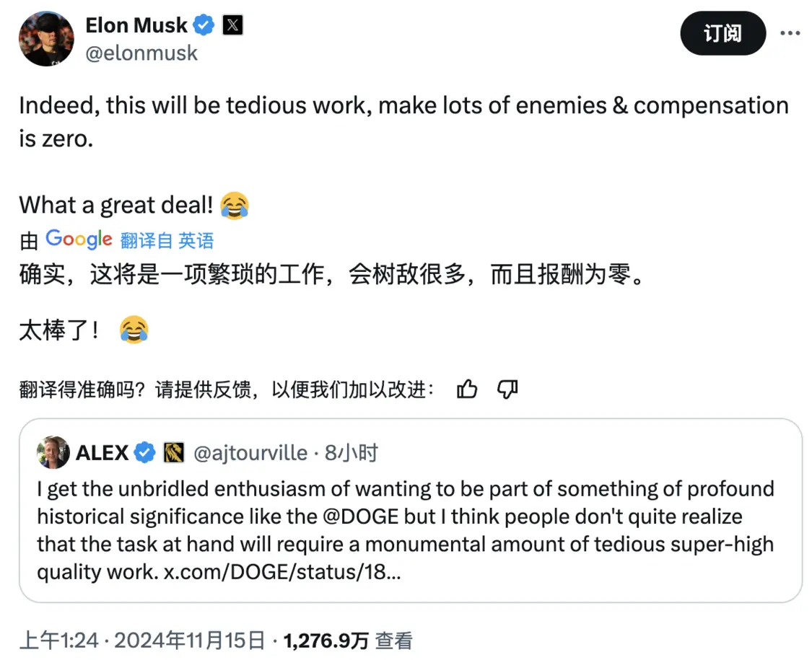The width and height of the screenshot is (812, 660).
Task: Open the @ajtourville handle
Action: point(250,453)
